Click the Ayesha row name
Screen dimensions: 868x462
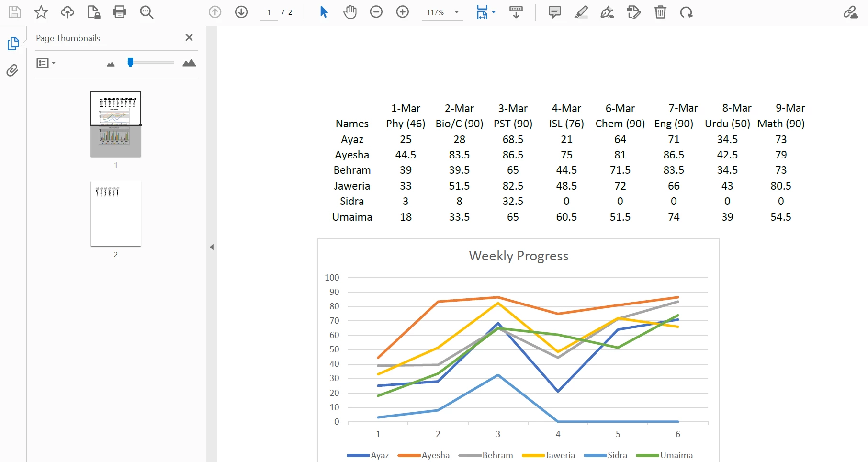(x=352, y=155)
